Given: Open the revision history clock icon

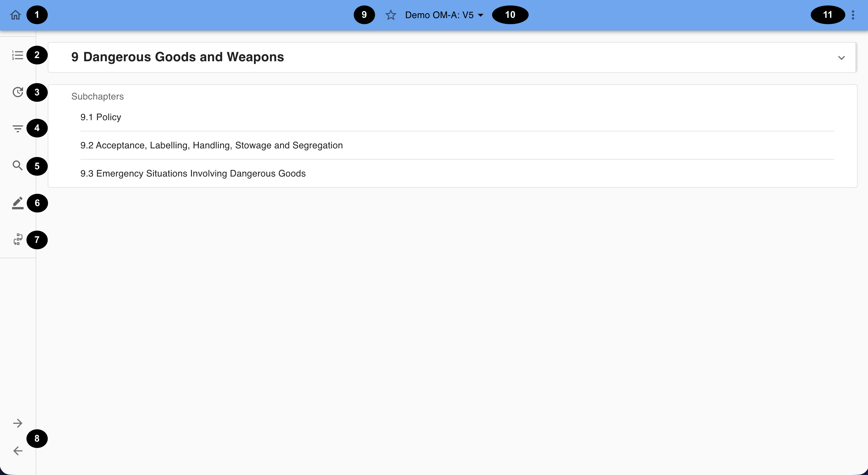Looking at the screenshot, I should (x=18, y=92).
